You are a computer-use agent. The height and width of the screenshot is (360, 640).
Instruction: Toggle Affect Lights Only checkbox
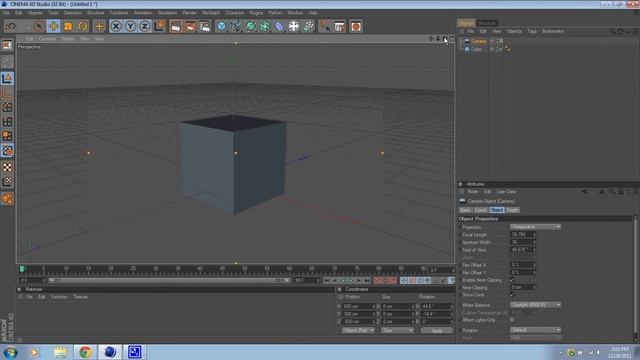pos(512,320)
